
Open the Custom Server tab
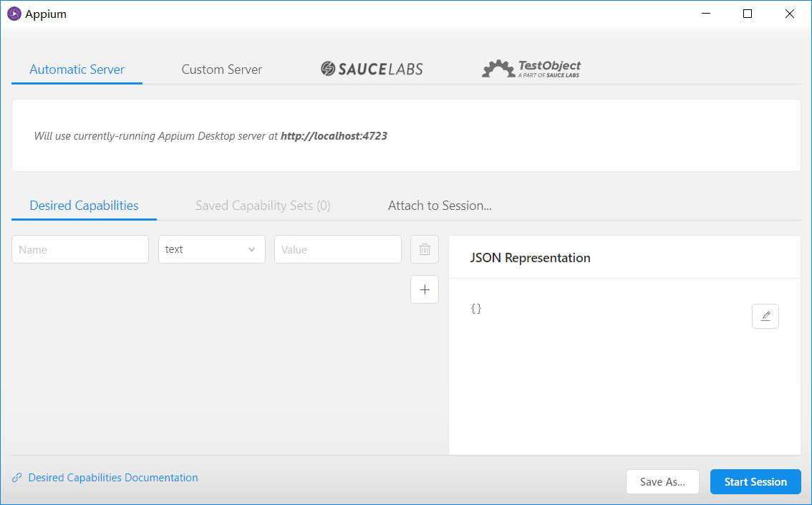click(x=222, y=69)
